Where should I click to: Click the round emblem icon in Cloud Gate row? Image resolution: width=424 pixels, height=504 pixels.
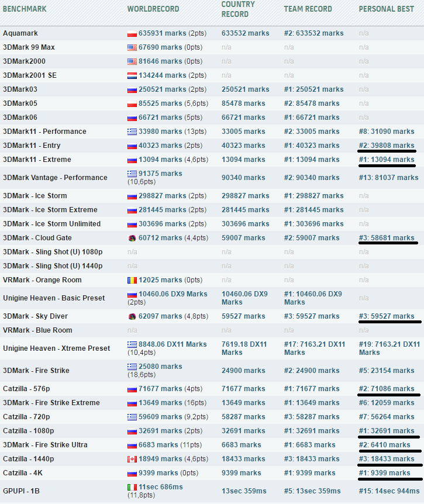(x=132, y=239)
